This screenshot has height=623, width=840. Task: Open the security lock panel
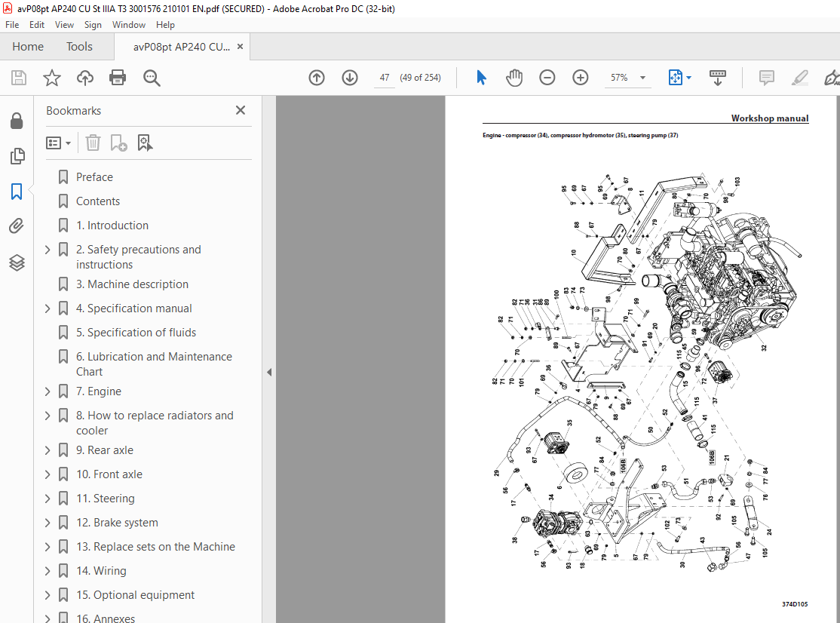(17, 121)
